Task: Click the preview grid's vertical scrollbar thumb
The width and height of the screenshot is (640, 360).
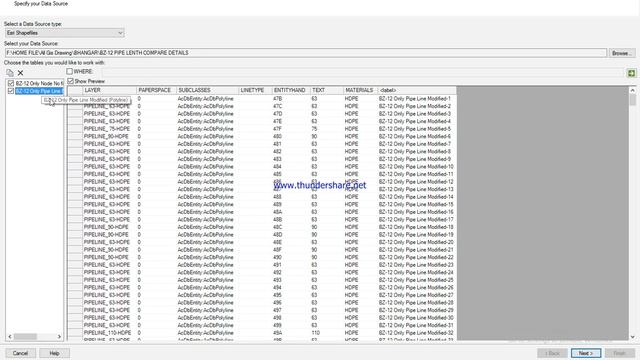Action: [633, 100]
